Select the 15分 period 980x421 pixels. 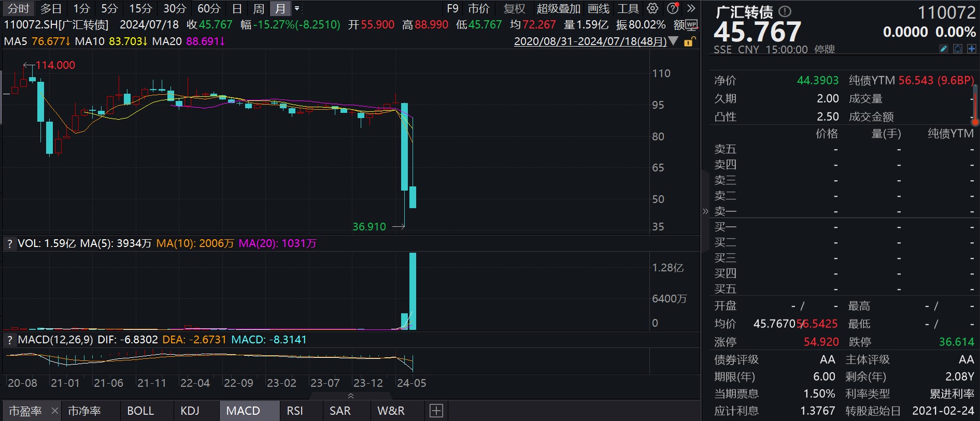[x=140, y=8]
